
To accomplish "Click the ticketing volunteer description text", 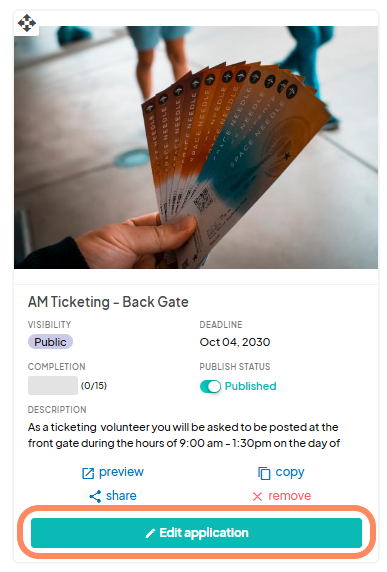I will point(184,435).
